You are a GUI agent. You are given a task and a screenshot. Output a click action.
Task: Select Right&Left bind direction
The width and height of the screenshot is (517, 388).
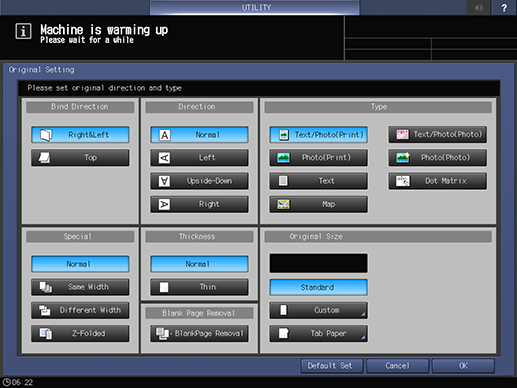80,135
